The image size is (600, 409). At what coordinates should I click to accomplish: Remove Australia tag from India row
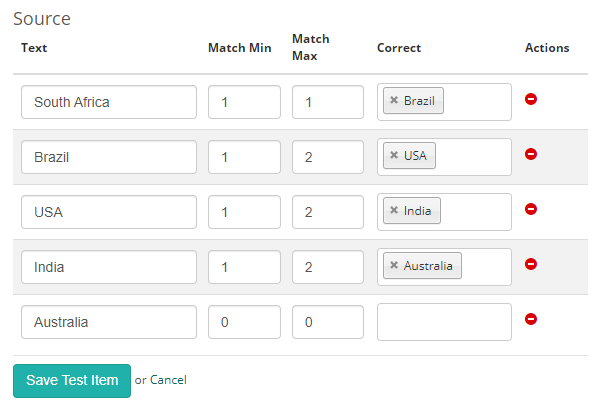click(x=394, y=266)
